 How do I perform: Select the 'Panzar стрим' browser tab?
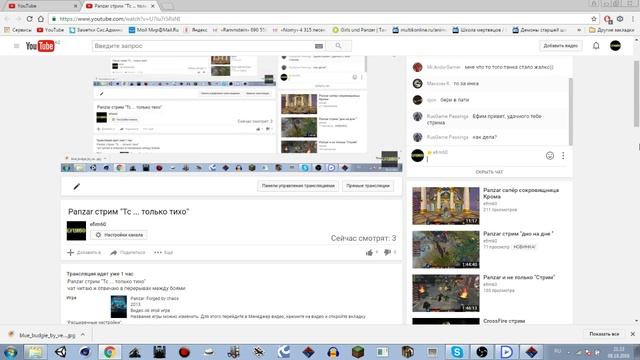pos(120,6)
